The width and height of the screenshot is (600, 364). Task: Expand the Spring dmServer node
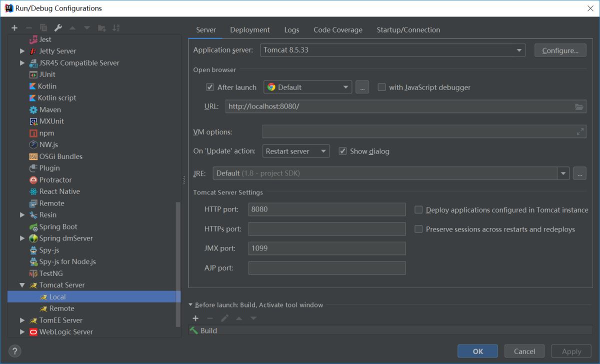click(22, 238)
